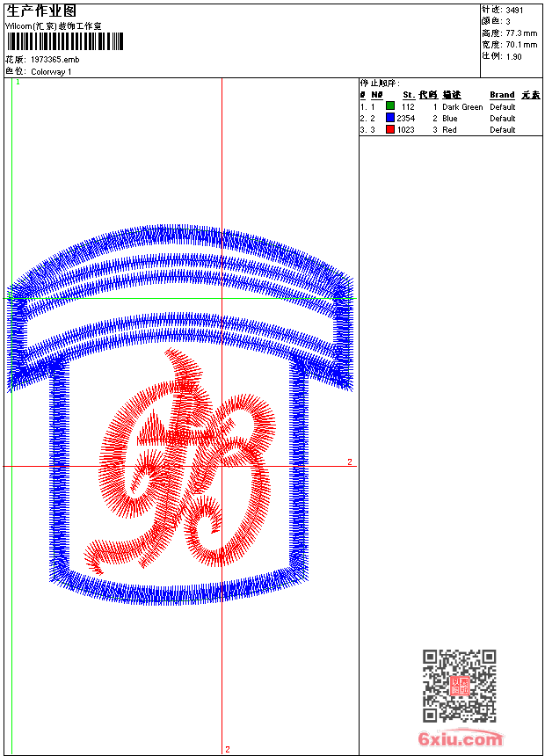Select the Red thread color swatch
The height and width of the screenshot is (756, 545).
pyautogui.click(x=390, y=129)
